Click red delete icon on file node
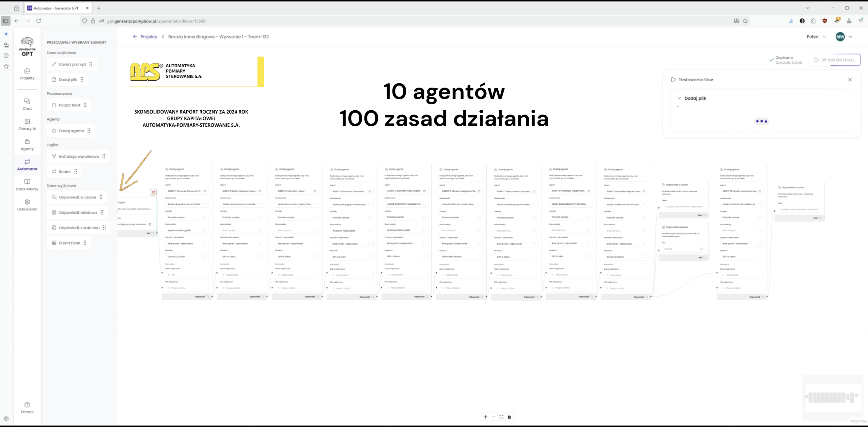This screenshot has height=427, width=868. tap(154, 192)
